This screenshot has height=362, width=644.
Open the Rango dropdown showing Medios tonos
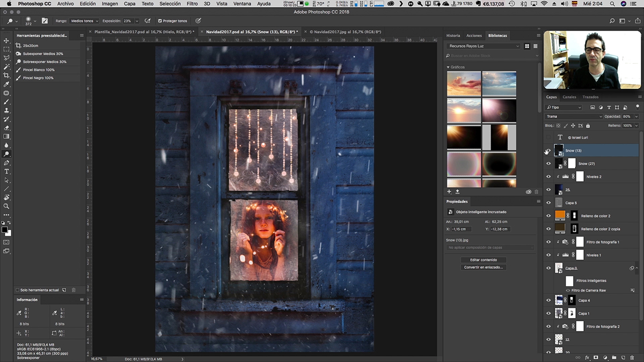click(83, 21)
